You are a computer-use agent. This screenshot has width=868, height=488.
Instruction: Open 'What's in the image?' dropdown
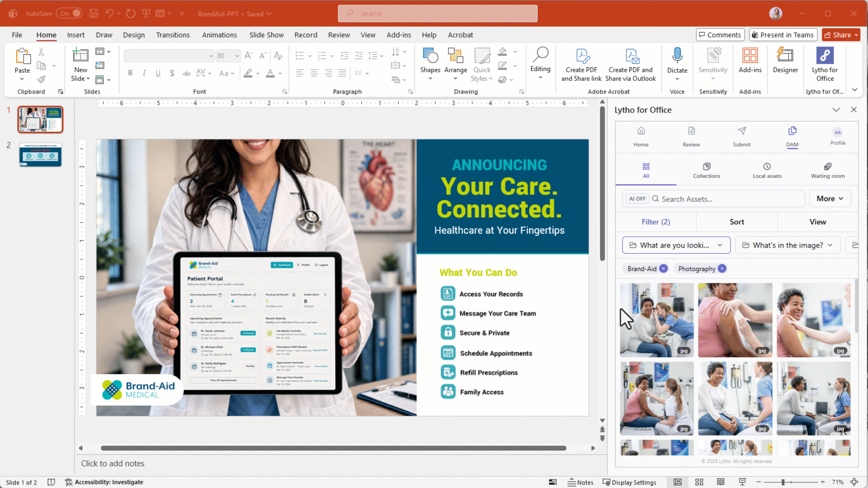click(x=788, y=245)
